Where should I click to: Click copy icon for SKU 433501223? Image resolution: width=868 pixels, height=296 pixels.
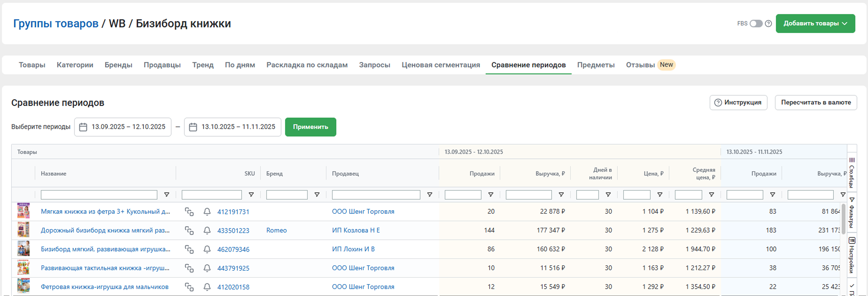coord(189,231)
